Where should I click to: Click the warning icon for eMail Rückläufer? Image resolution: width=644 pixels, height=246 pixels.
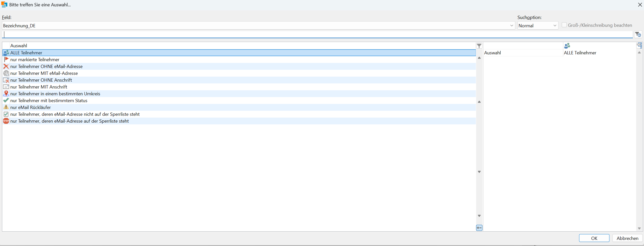(x=6, y=107)
